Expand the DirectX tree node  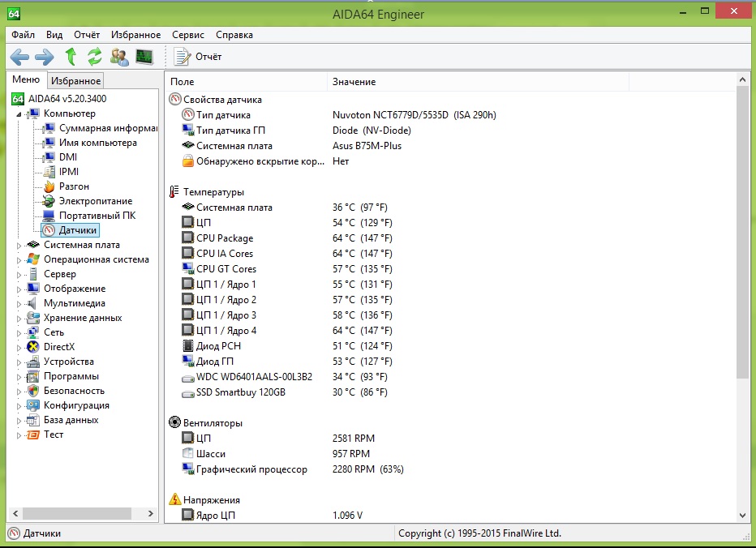tap(19, 348)
